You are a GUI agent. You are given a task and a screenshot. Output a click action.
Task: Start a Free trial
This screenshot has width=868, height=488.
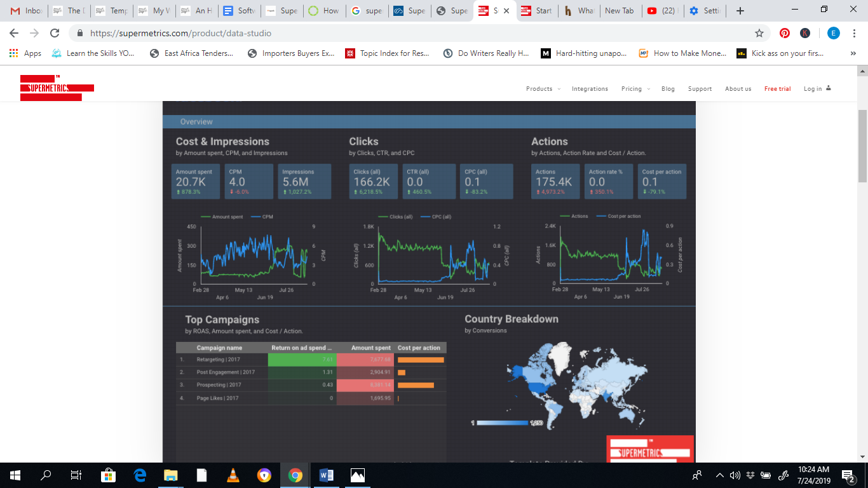click(777, 89)
